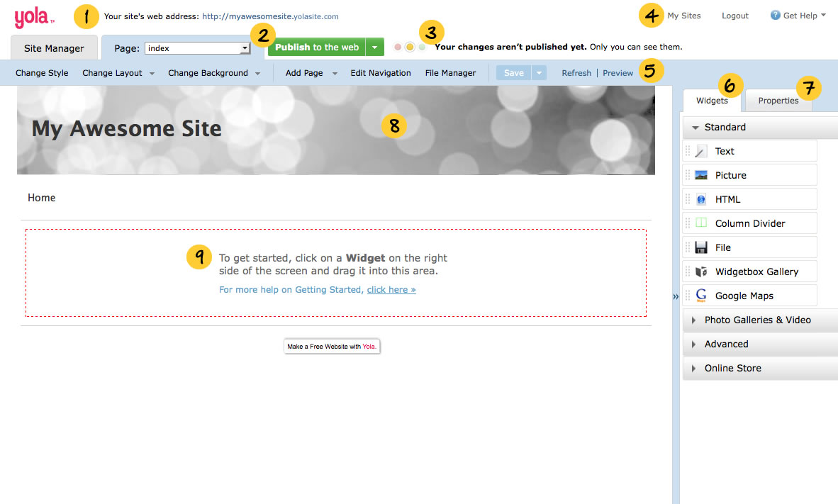Click the Get Help question mark icon
Screen dimensions: 838x504
point(775,15)
